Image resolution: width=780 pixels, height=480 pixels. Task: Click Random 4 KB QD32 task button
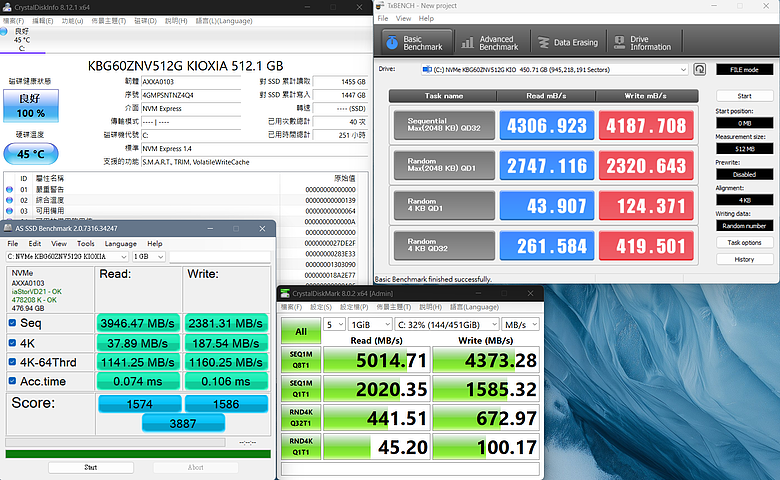point(444,245)
